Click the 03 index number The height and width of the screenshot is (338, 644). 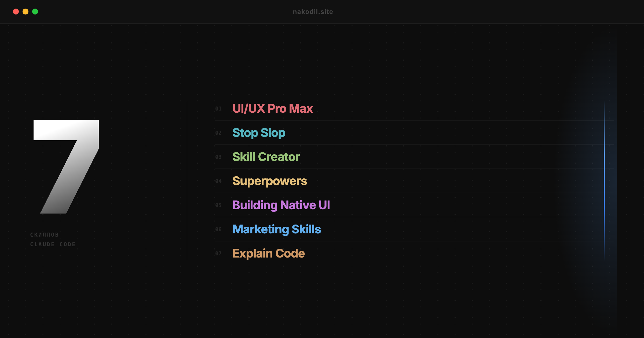coord(218,157)
